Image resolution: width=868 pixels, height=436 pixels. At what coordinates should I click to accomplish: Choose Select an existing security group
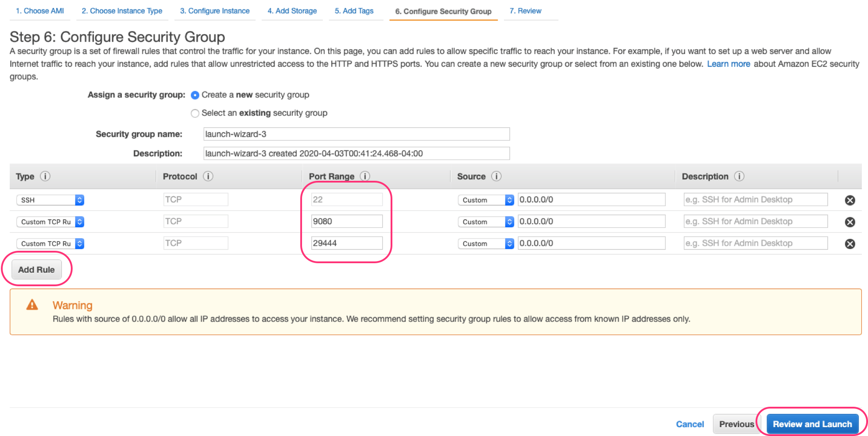tap(195, 113)
